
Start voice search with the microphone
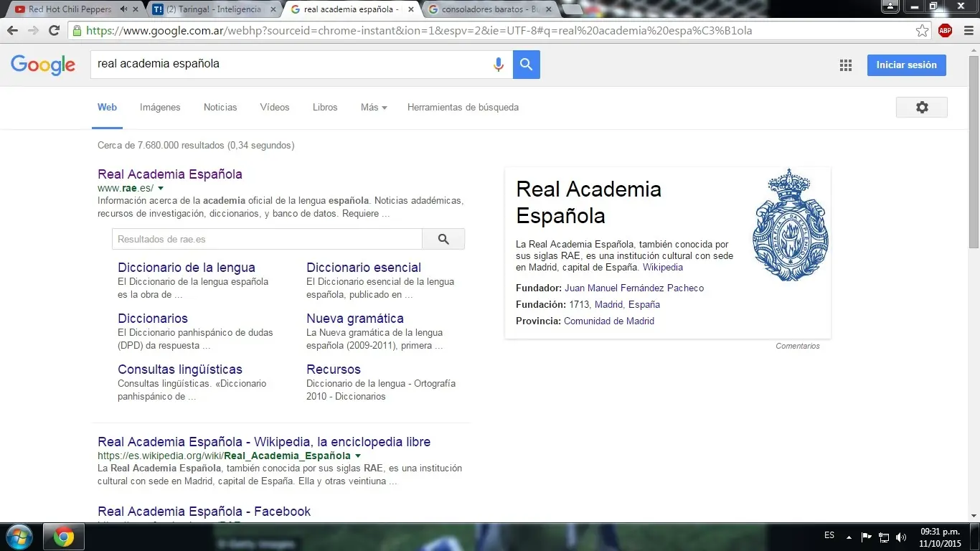point(499,65)
